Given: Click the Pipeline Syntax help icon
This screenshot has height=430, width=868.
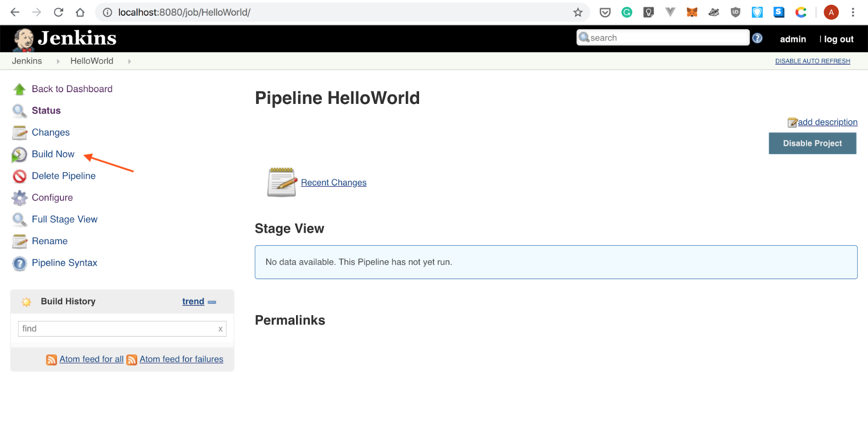Looking at the screenshot, I should 20,263.
